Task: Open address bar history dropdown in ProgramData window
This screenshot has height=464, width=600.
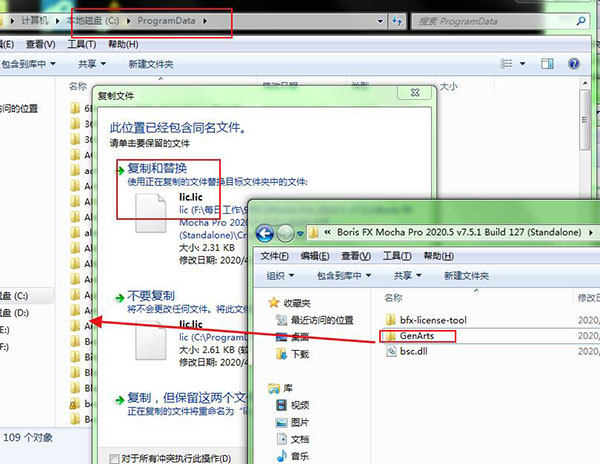Action: point(380,21)
